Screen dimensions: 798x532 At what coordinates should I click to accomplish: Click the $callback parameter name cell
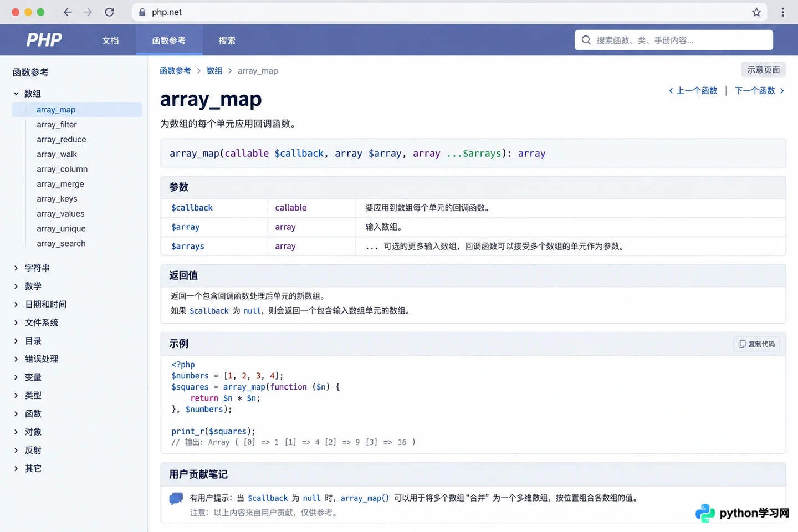tap(214, 208)
